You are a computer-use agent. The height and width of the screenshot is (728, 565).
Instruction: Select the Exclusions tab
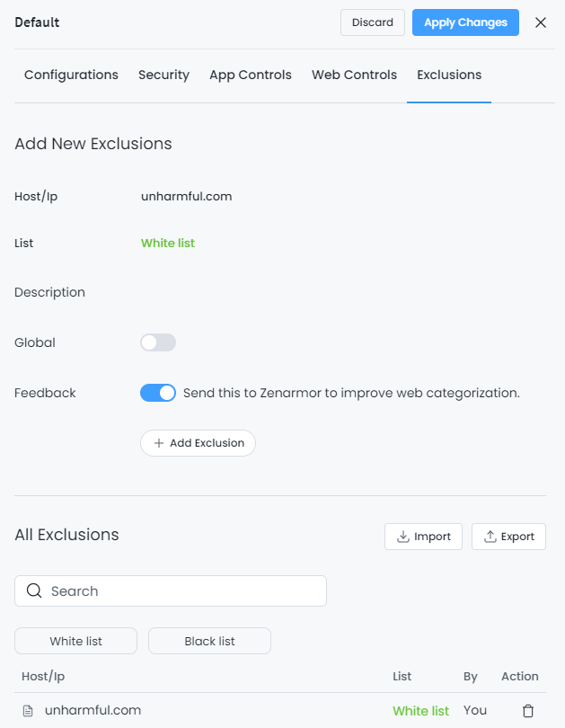pos(449,75)
